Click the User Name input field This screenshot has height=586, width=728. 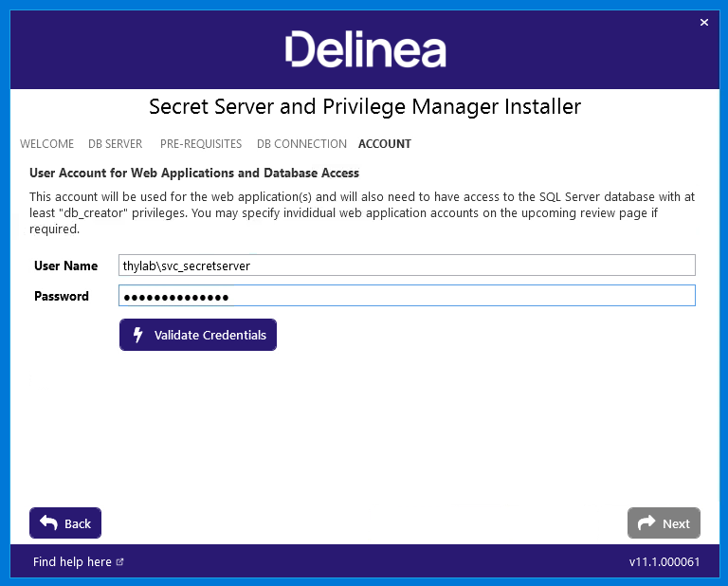pos(407,266)
